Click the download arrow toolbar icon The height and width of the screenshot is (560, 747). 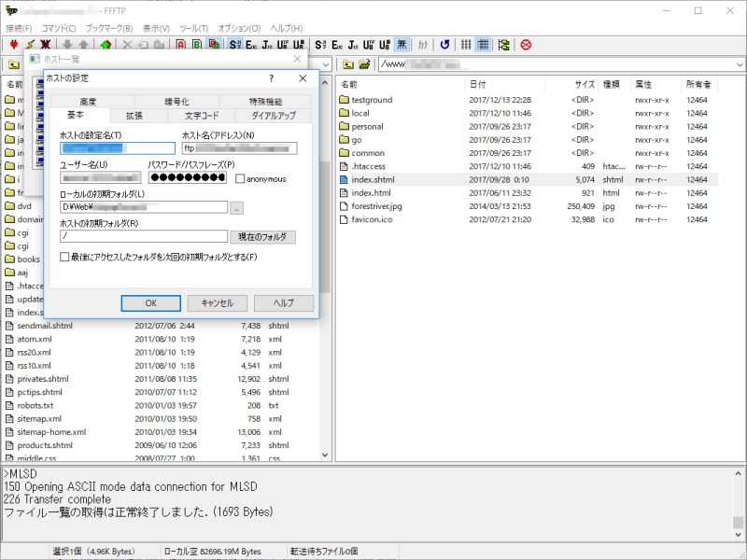point(66,42)
